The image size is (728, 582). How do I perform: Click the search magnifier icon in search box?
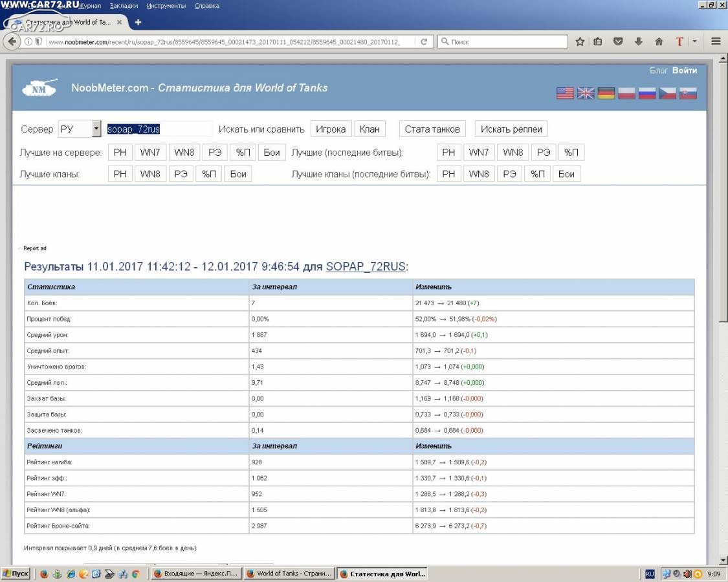tap(445, 42)
